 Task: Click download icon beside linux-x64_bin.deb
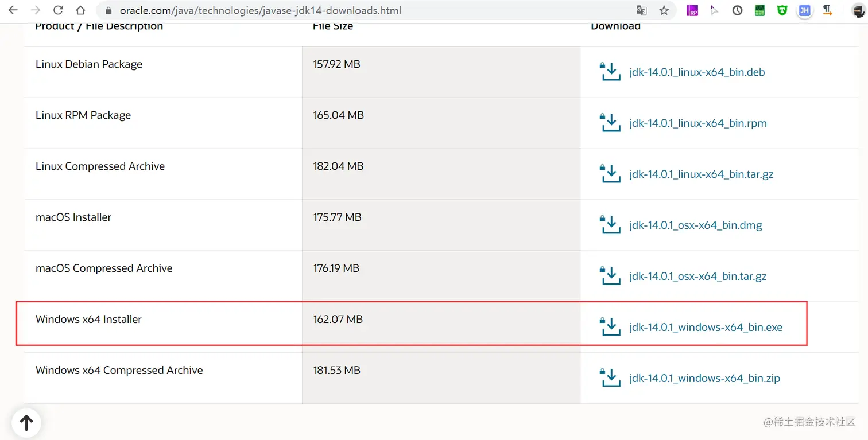[610, 72]
